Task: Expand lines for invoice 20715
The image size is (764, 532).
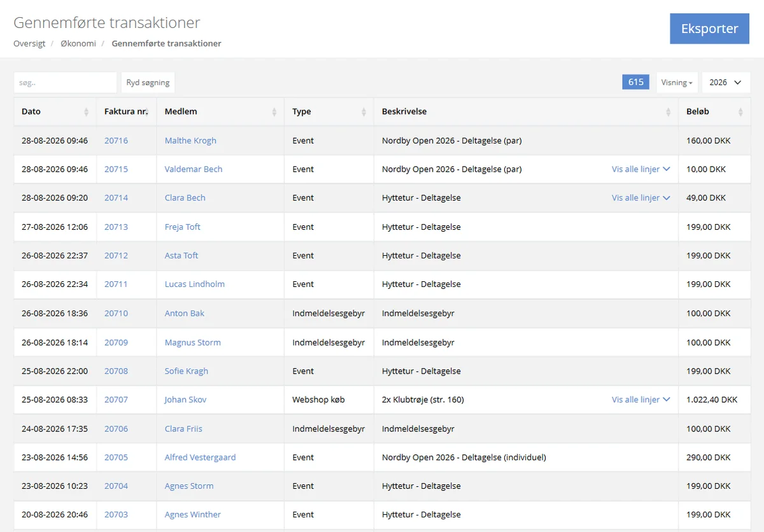Action: tap(641, 169)
